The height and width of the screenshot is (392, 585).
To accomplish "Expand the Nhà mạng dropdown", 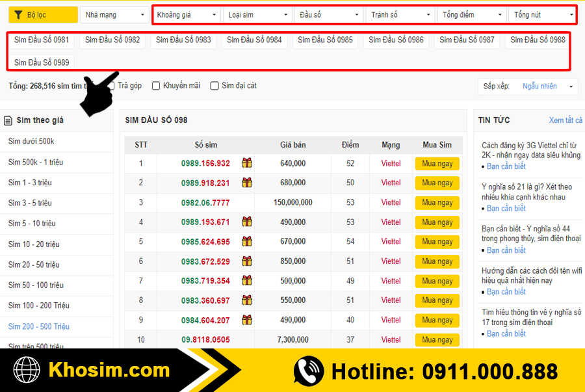I will click(x=115, y=15).
